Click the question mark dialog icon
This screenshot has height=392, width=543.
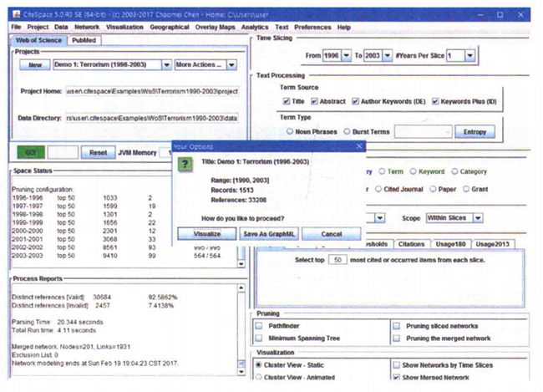(187, 165)
